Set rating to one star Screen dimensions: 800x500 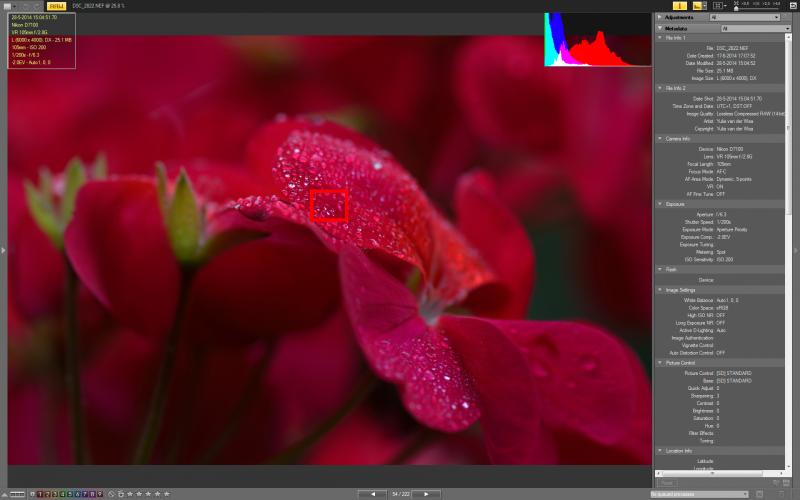coord(130,494)
